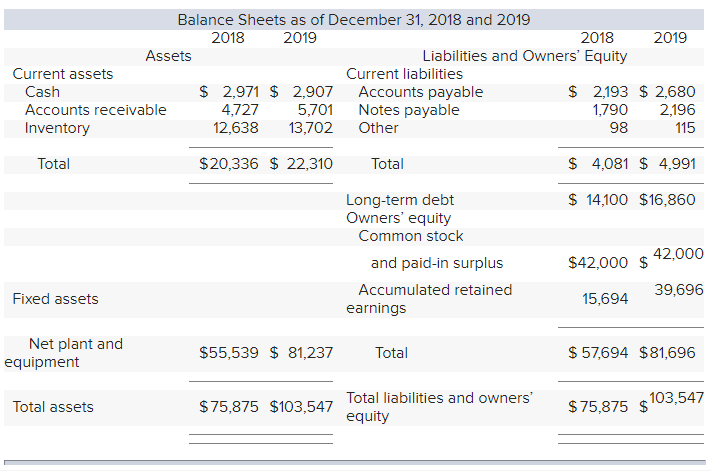711x472 pixels.
Task: Click the Accounts receivable row label
Action: click(95, 110)
